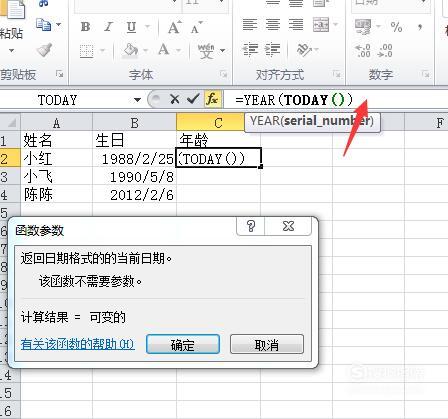
Task: Toggle Italic formatting button
Action: (108, 27)
